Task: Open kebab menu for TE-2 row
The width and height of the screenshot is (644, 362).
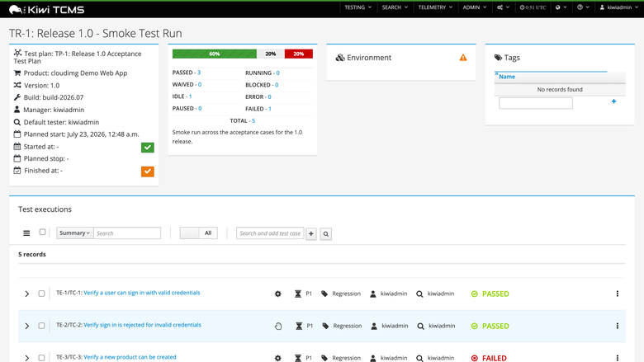Action: coord(617,326)
